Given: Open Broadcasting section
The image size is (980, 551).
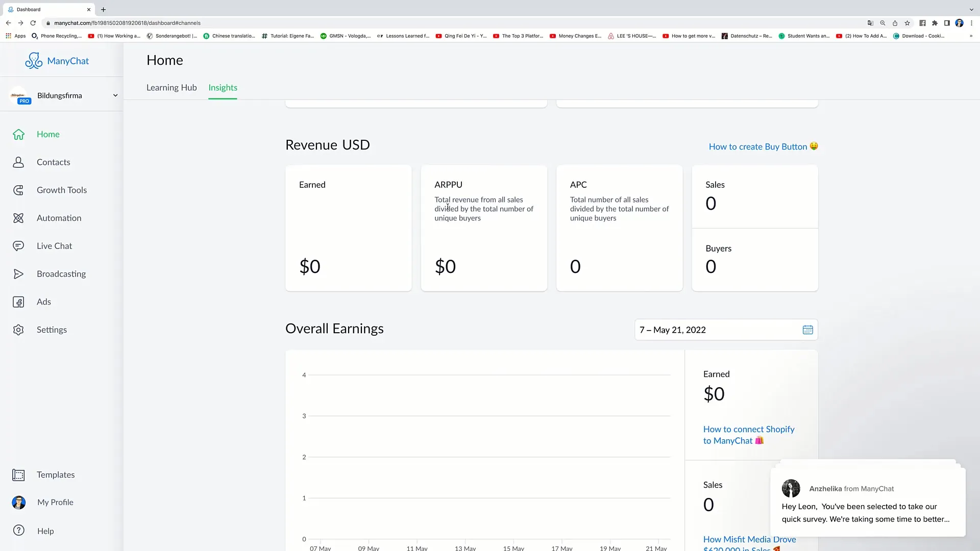Looking at the screenshot, I should pyautogui.click(x=61, y=273).
